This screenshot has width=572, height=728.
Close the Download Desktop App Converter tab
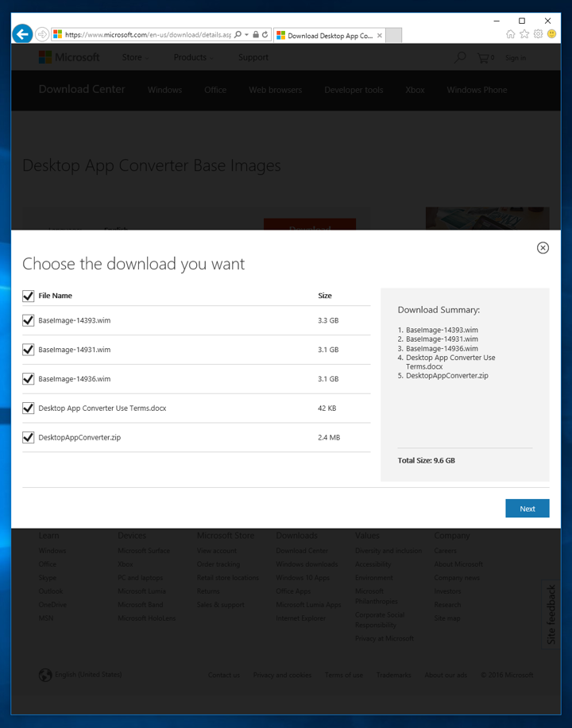[379, 35]
